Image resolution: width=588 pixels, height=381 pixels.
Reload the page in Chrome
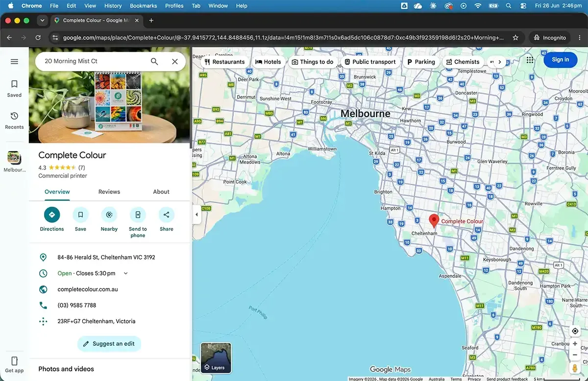38,38
